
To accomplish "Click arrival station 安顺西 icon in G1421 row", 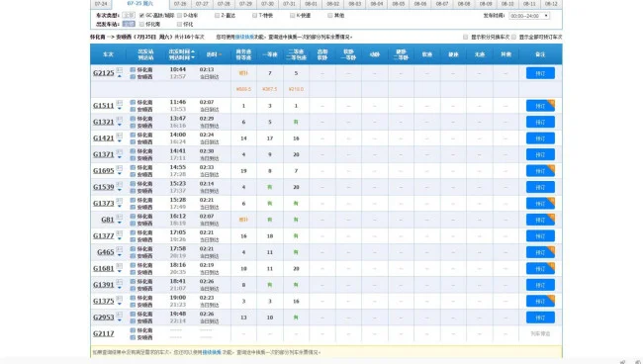I will click(x=133, y=141).
